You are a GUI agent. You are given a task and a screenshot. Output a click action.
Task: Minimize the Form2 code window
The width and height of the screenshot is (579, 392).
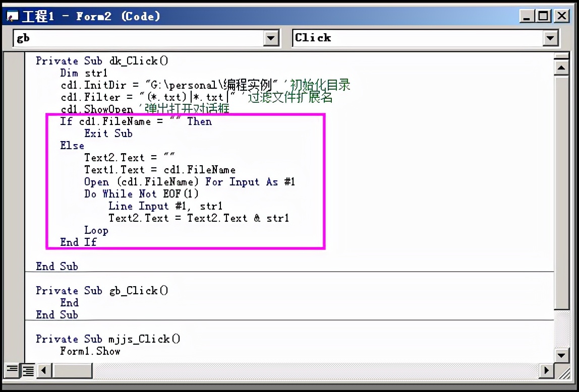(527, 16)
